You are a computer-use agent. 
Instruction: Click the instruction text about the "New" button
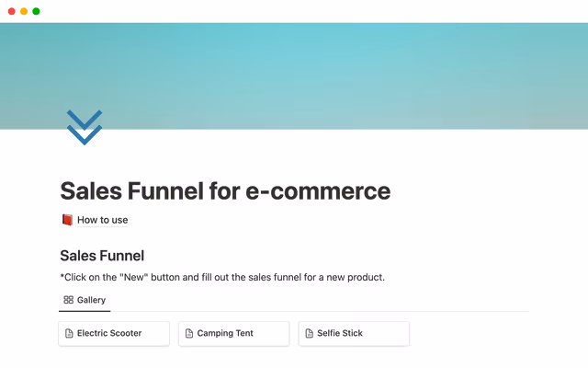pos(222,277)
